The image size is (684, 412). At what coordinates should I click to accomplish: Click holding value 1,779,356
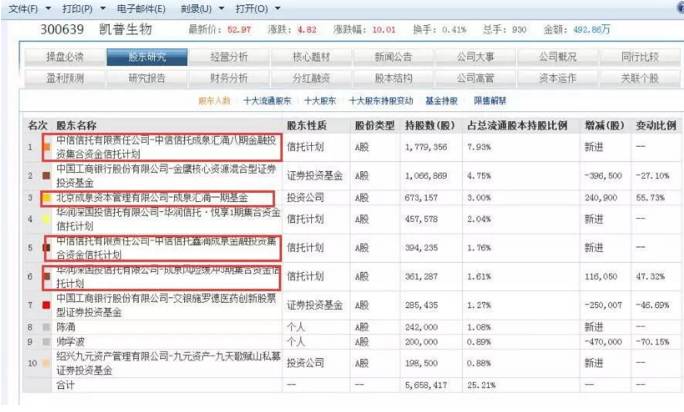click(426, 147)
